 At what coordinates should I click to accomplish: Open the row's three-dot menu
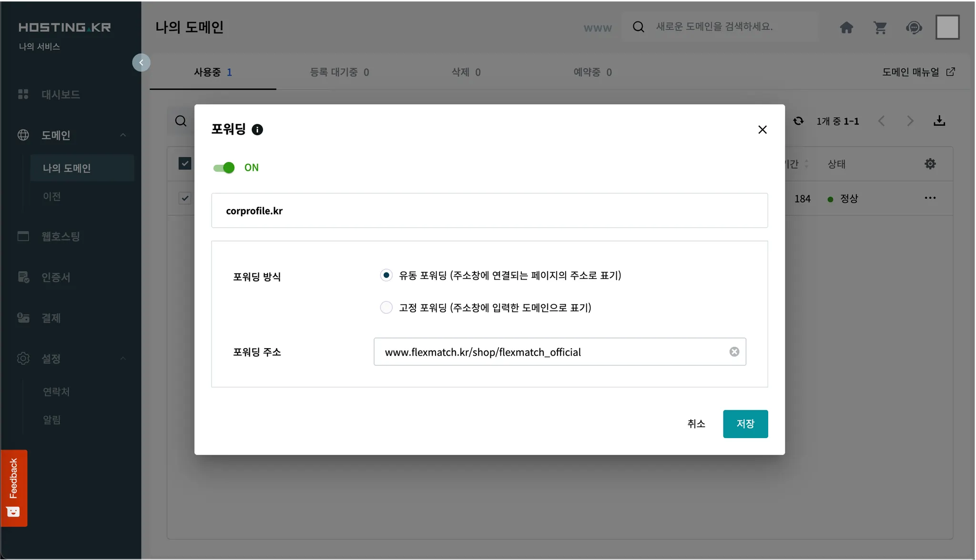[x=930, y=198]
